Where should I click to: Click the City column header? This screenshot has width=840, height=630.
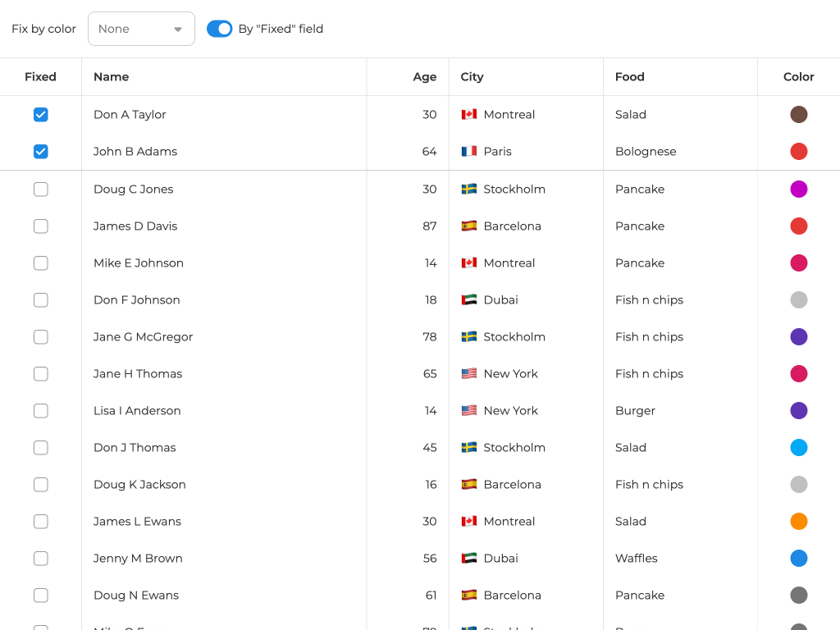click(472, 77)
